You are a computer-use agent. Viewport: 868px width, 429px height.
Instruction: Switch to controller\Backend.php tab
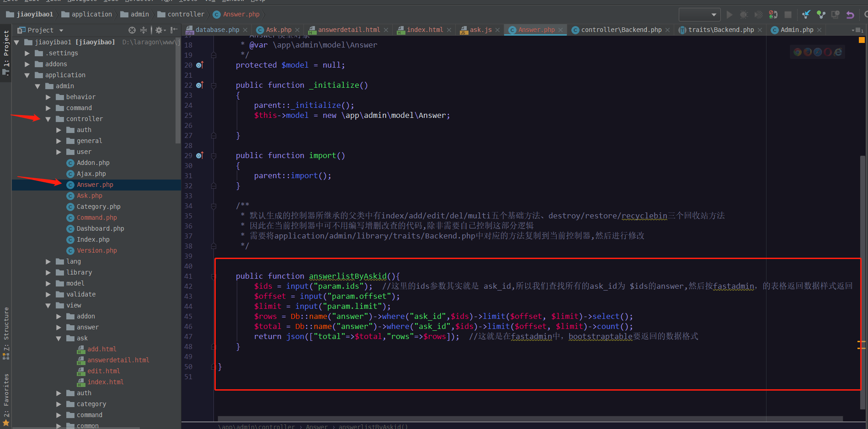coord(621,30)
